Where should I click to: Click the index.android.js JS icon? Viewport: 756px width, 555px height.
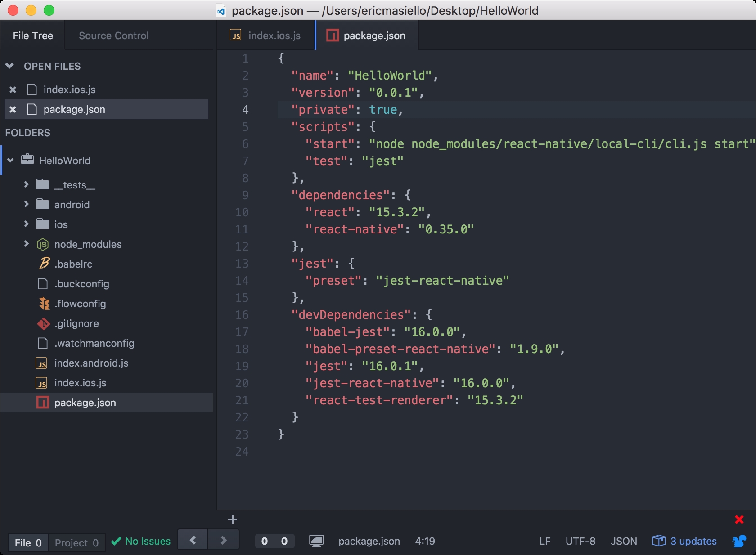click(x=41, y=363)
